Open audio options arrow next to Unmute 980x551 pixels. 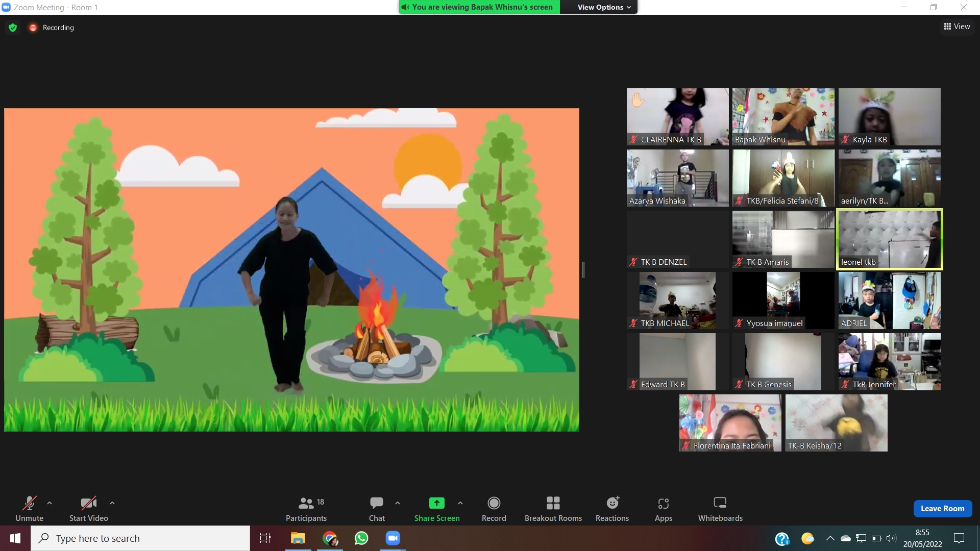click(50, 503)
